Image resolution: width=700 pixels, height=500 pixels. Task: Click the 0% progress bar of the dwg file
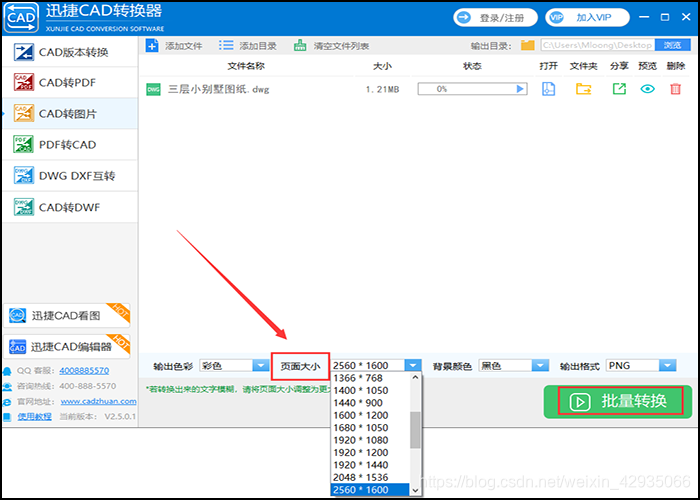[472, 89]
